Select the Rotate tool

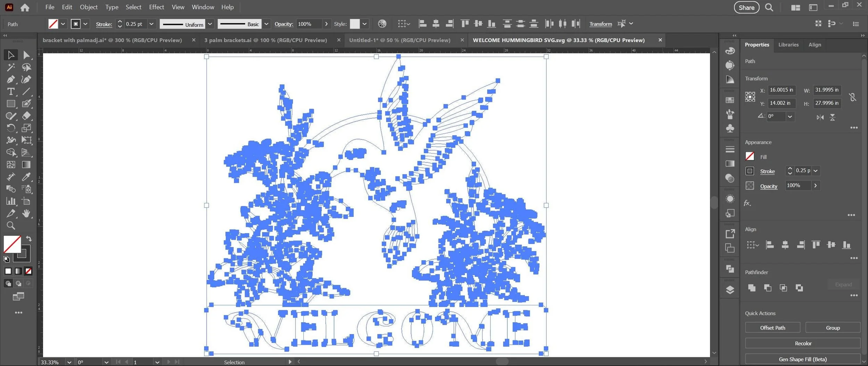[10, 128]
